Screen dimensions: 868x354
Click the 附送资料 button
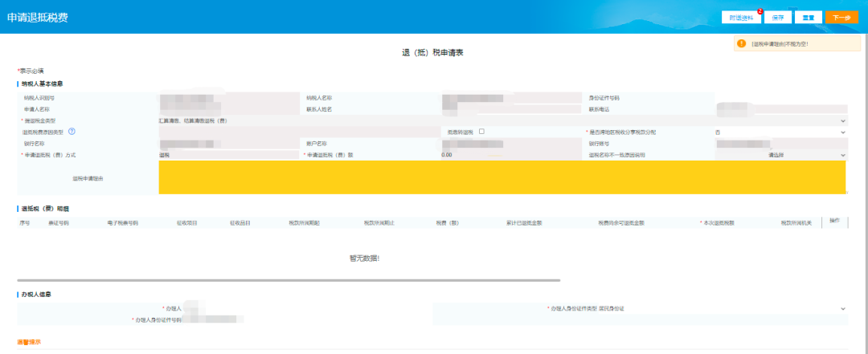(x=741, y=17)
